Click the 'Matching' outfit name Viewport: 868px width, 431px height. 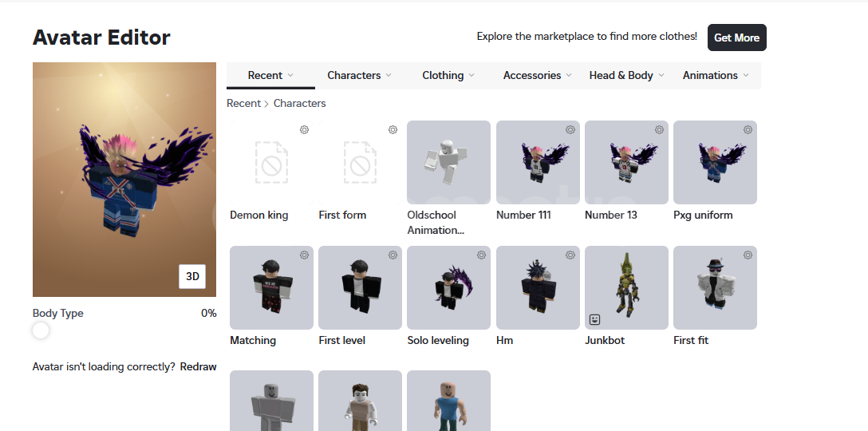coord(253,341)
